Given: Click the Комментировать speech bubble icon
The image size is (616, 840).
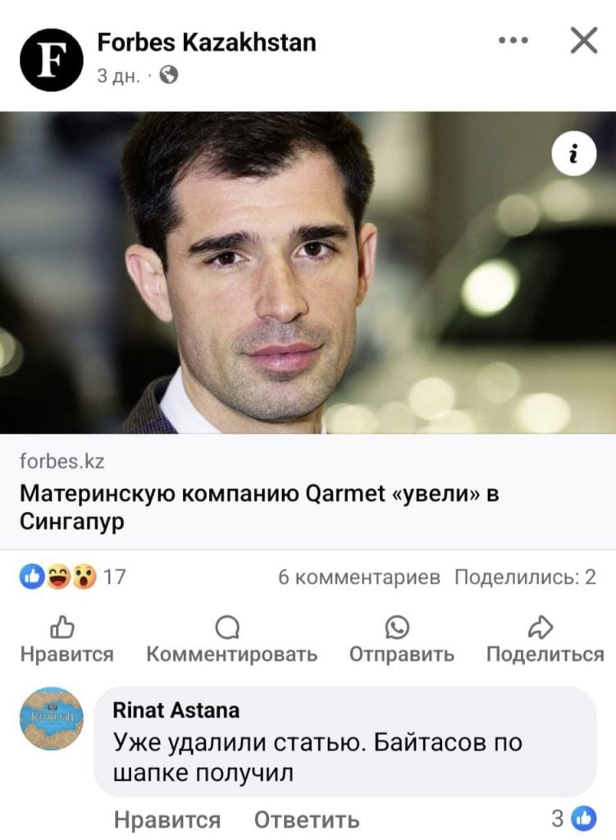Looking at the screenshot, I should click(227, 628).
